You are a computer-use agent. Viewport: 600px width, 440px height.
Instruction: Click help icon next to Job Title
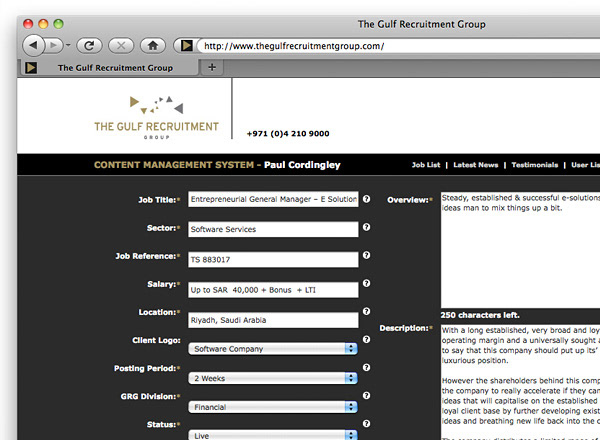click(366, 199)
